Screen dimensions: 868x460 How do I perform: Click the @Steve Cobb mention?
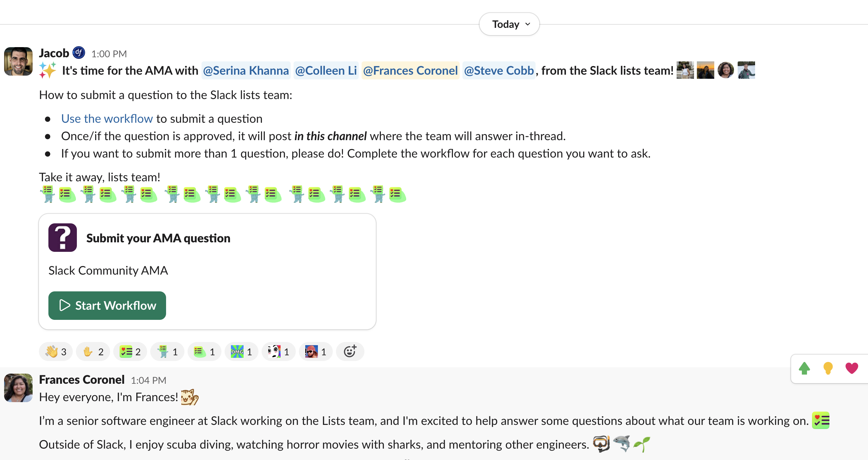pyautogui.click(x=499, y=71)
